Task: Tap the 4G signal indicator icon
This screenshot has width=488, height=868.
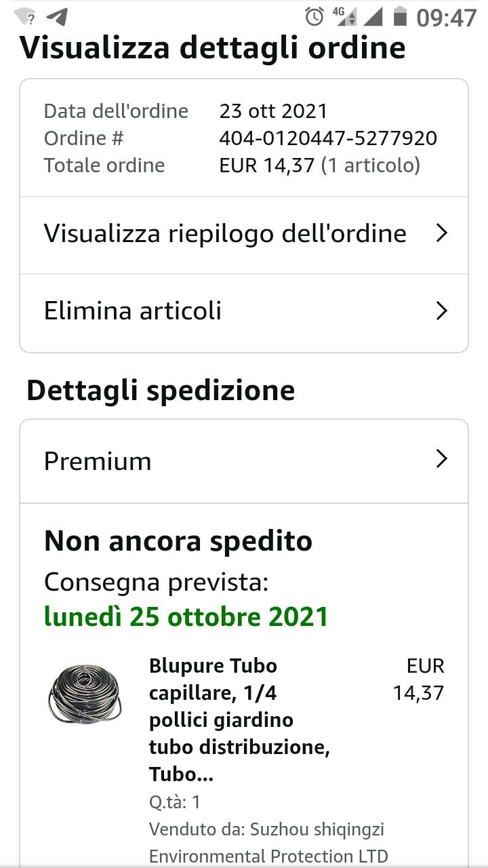Action: (x=344, y=16)
